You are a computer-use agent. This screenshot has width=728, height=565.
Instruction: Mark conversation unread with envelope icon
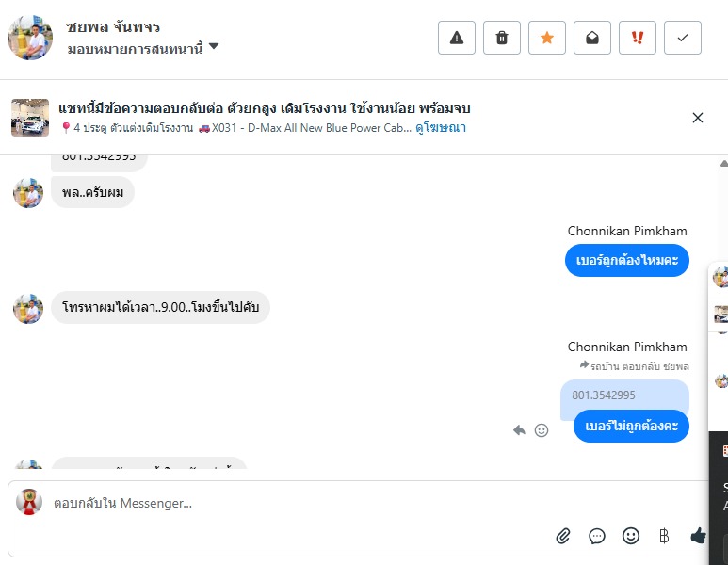click(592, 38)
